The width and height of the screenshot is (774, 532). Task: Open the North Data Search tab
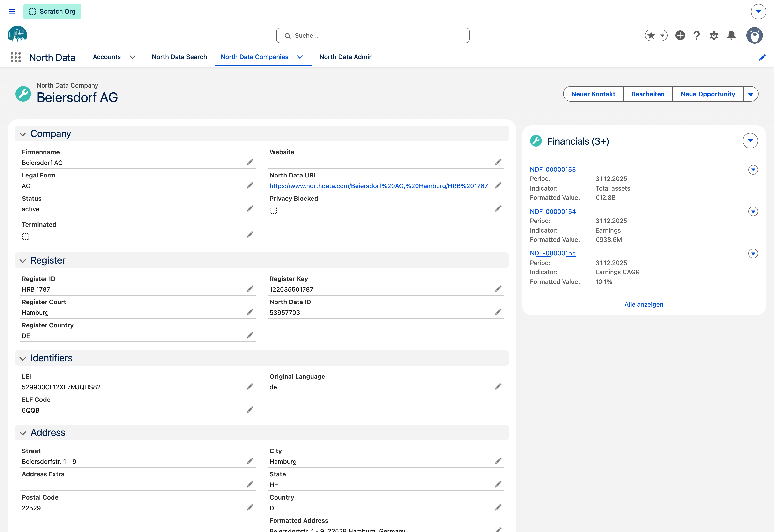tap(179, 57)
